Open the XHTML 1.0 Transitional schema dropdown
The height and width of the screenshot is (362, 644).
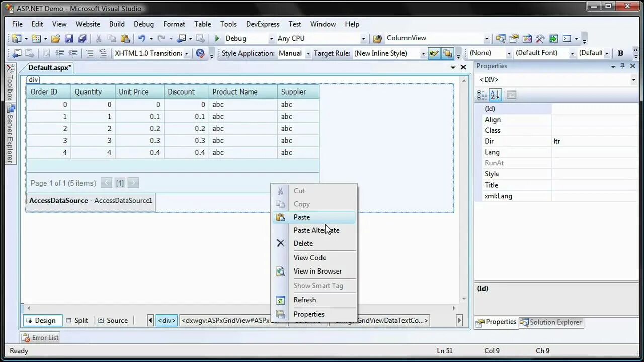[x=186, y=53]
